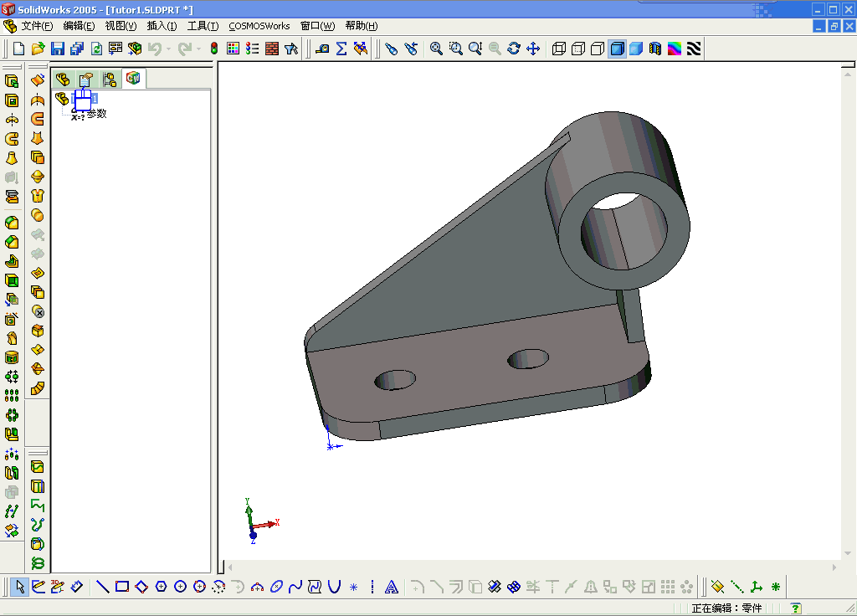Click the Sigma equations icon
857x616 pixels.
pyautogui.click(x=341, y=49)
